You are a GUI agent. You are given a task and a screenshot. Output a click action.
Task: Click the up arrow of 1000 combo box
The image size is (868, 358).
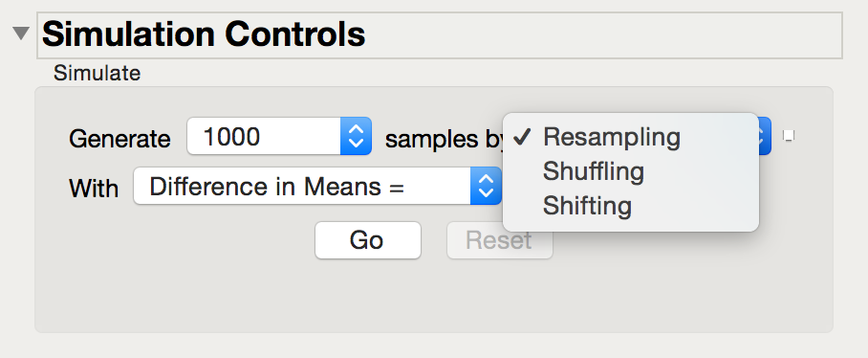(x=356, y=129)
